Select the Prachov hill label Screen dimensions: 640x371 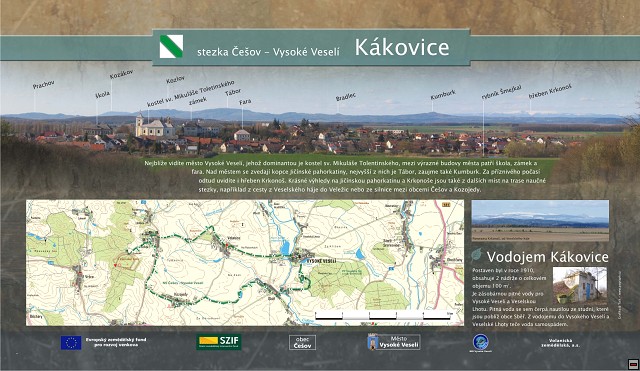[44, 84]
